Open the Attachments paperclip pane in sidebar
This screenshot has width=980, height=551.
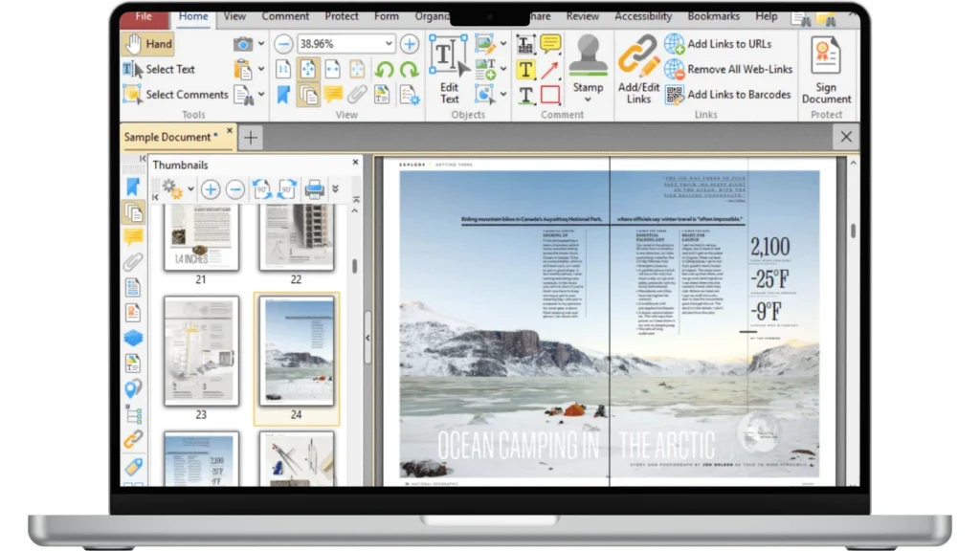[133, 262]
